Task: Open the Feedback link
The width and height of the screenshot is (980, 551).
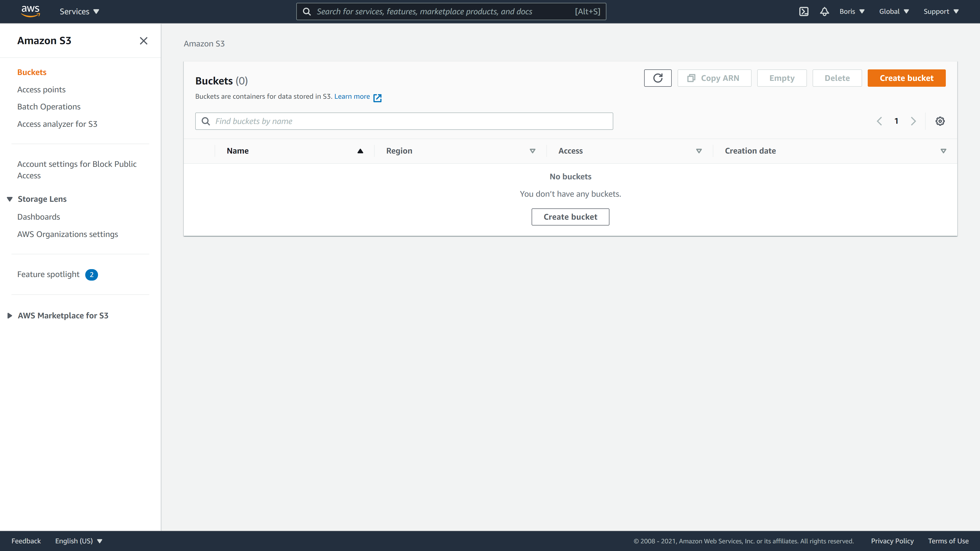Action: 26,541
